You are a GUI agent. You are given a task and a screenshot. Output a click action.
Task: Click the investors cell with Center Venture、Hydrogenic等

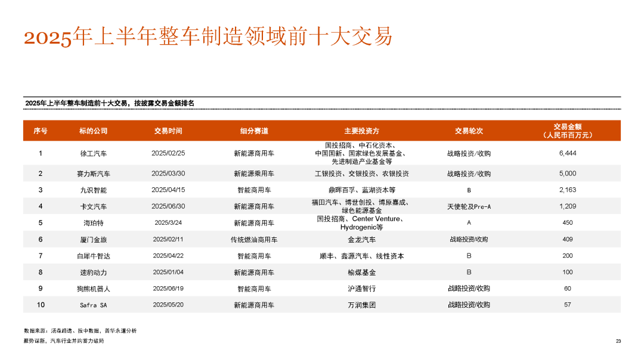(x=361, y=222)
